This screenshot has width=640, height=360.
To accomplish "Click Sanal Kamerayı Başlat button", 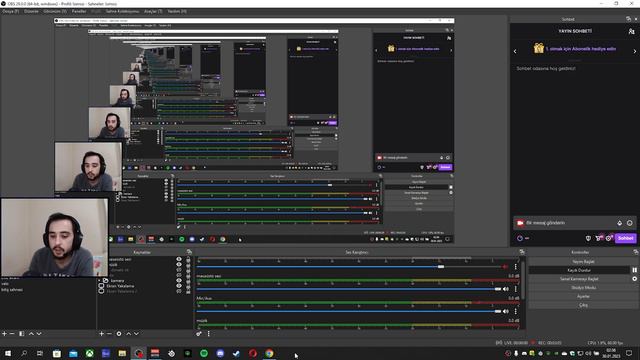I will pos(579,279).
